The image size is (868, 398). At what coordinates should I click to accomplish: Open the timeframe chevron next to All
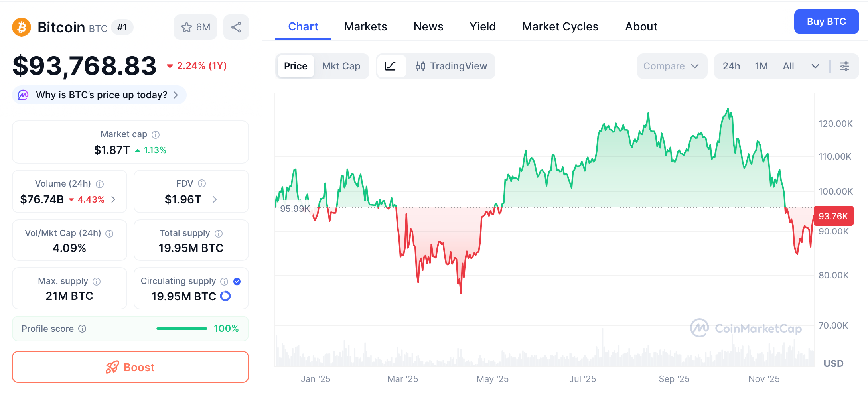coord(815,66)
